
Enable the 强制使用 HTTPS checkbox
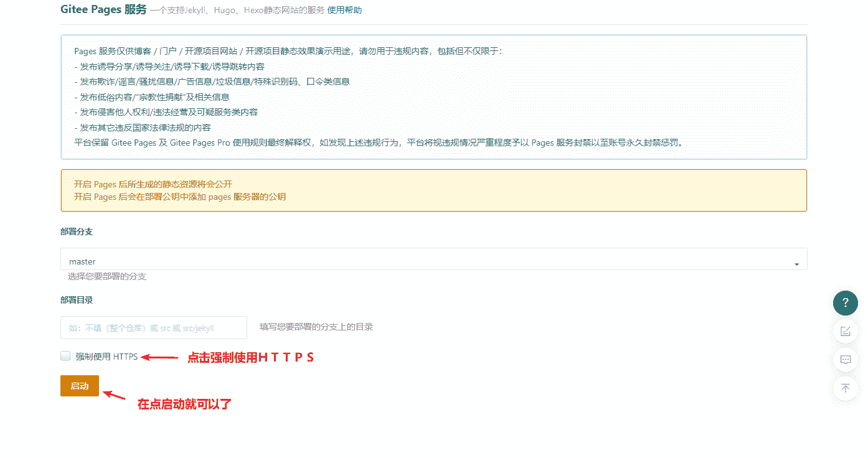(65, 356)
